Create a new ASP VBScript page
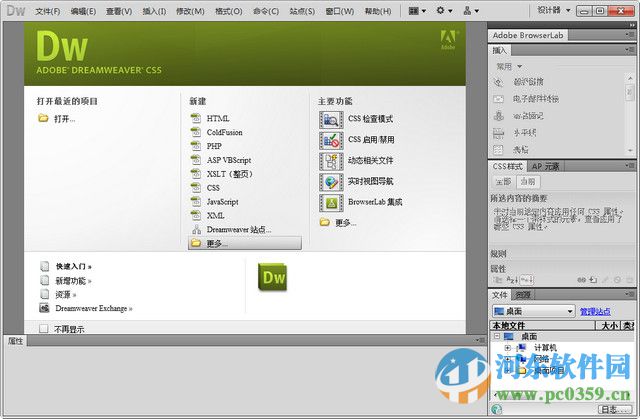This screenshot has height=419, width=640. tap(229, 160)
